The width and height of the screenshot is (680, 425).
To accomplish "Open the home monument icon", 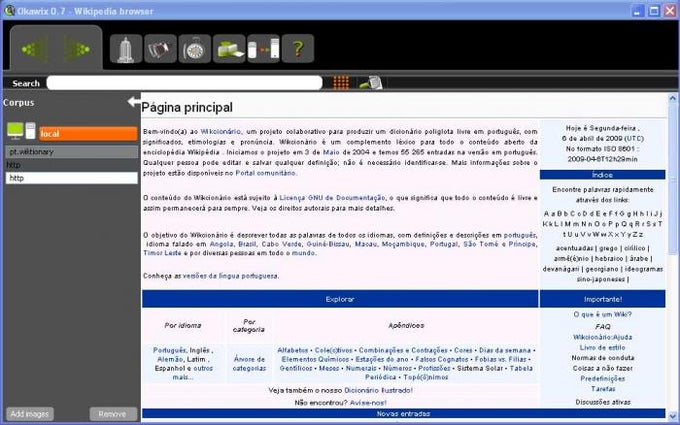I will (x=126, y=49).
